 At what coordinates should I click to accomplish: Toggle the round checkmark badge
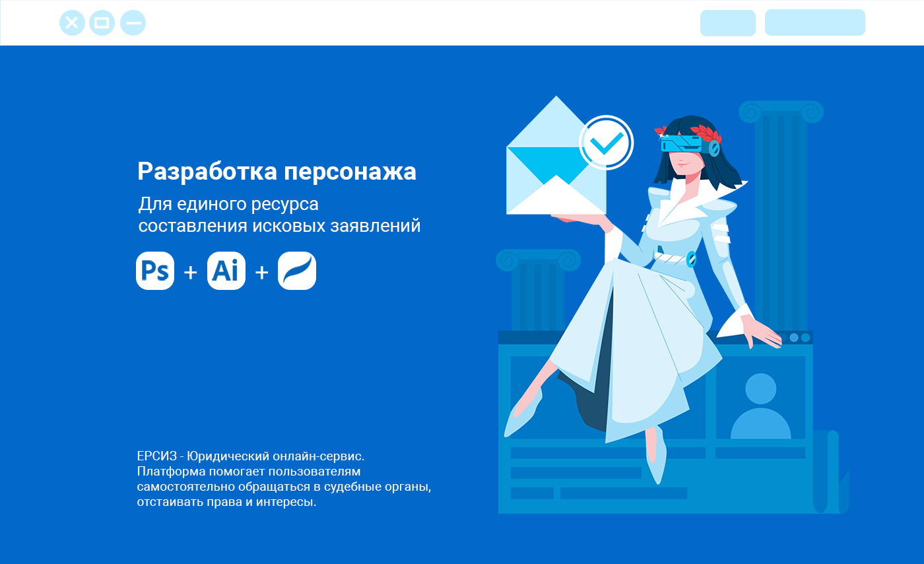coord(606,143)
